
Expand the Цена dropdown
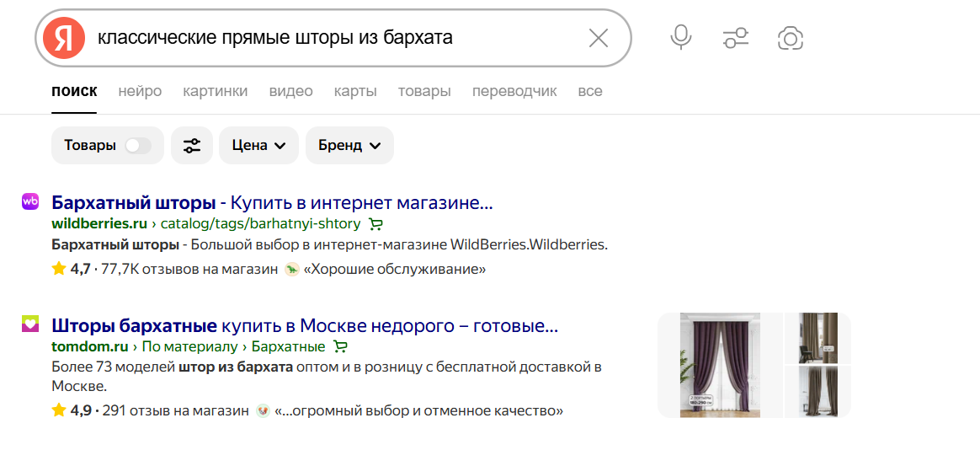pyautogui.click(x=258, y=146)
